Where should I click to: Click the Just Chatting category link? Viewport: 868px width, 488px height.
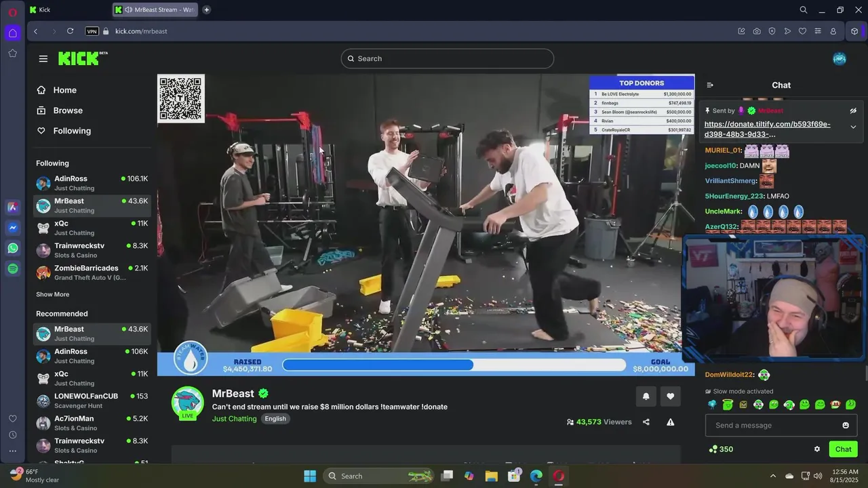click(235, 419)
